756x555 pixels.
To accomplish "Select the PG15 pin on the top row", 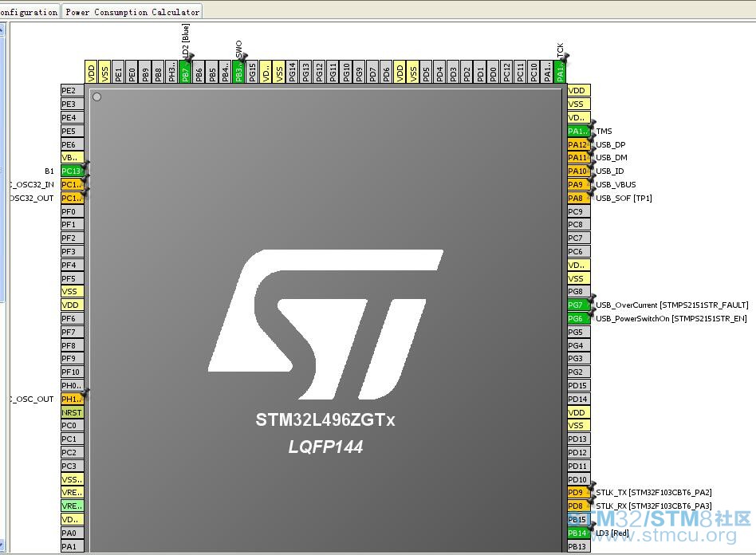I will (252, 71).
